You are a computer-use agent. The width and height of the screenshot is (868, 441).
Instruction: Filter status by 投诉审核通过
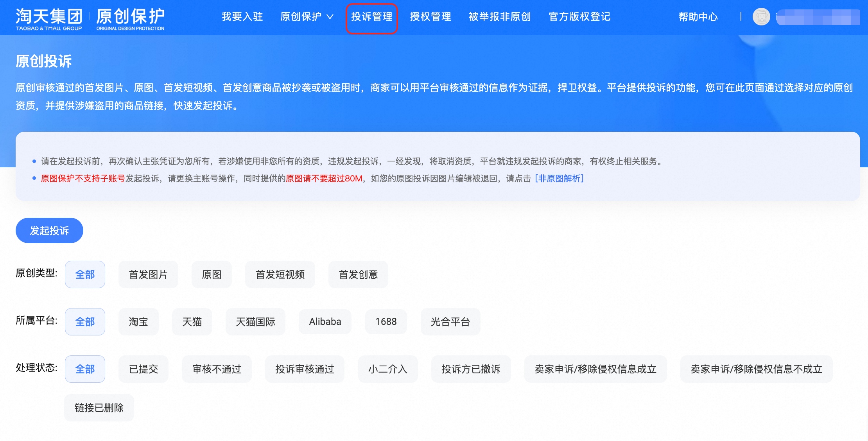coord(305,369)
